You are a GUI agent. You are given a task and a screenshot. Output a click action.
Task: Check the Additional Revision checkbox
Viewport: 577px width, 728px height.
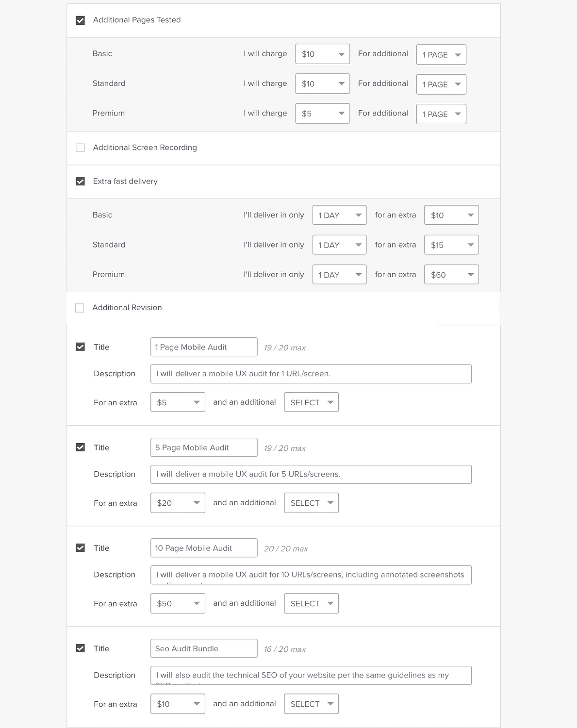pyautogui.click(x=80, y=308)
